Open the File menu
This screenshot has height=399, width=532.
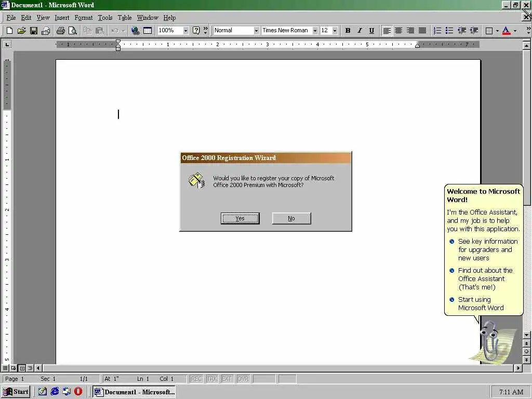[11, 18]
